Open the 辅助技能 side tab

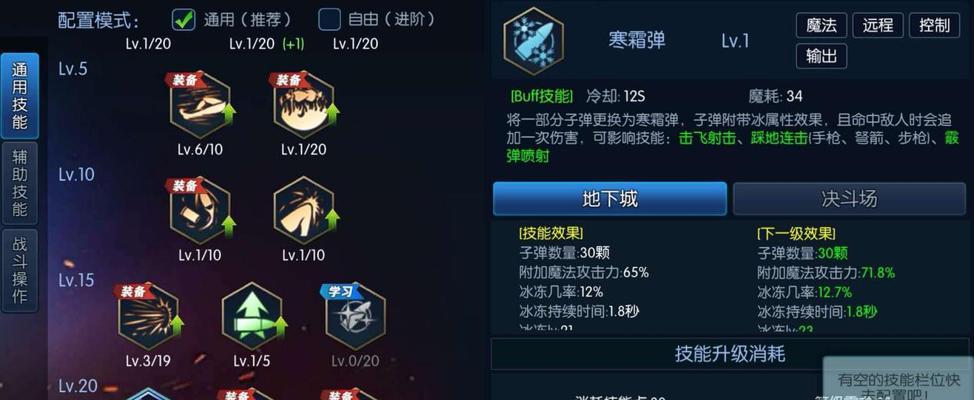[20, 183]
